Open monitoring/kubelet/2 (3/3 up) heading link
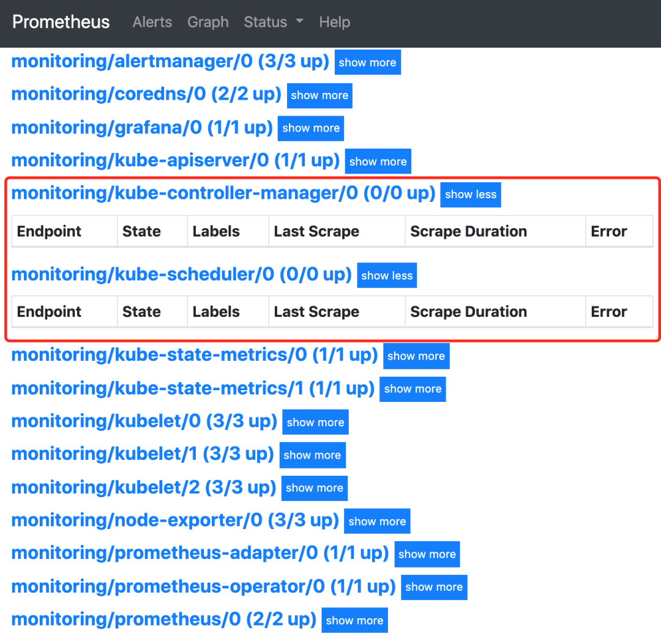The height and width of the screenshot is (644, 661). [x=144, y=487]
